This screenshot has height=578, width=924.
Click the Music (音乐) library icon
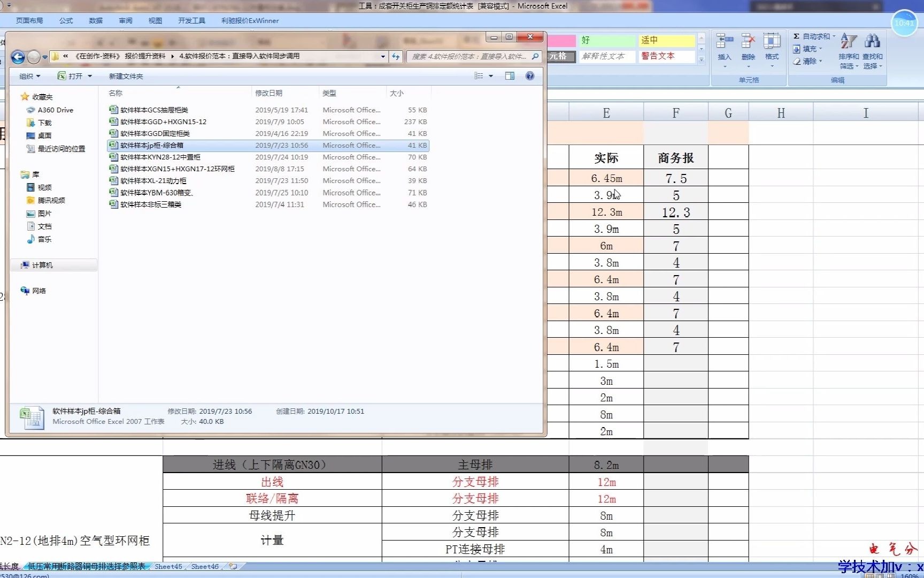point(31,239)
